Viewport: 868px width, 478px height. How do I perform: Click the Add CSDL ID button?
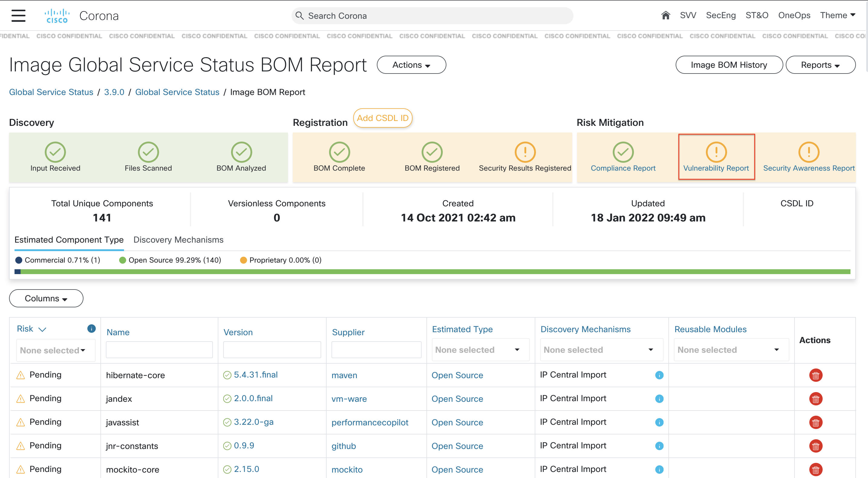pyautogui.click(x=383, y=118)
